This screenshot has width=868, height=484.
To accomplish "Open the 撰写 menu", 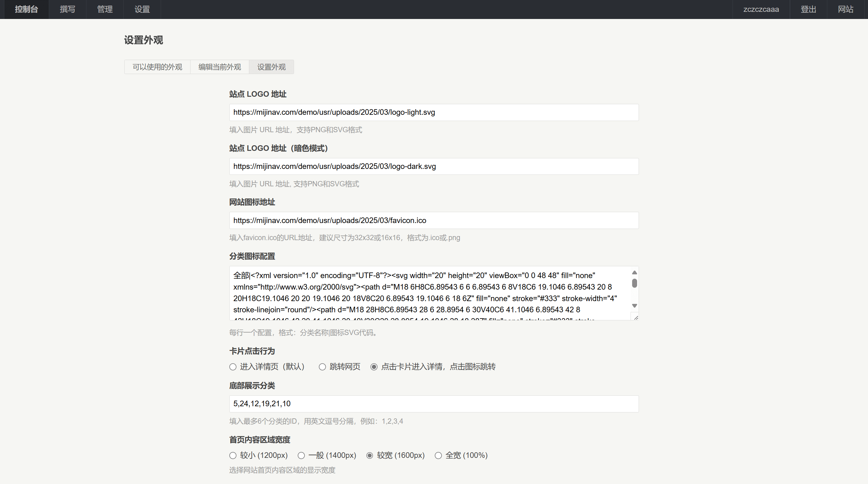I will (67, 9).
